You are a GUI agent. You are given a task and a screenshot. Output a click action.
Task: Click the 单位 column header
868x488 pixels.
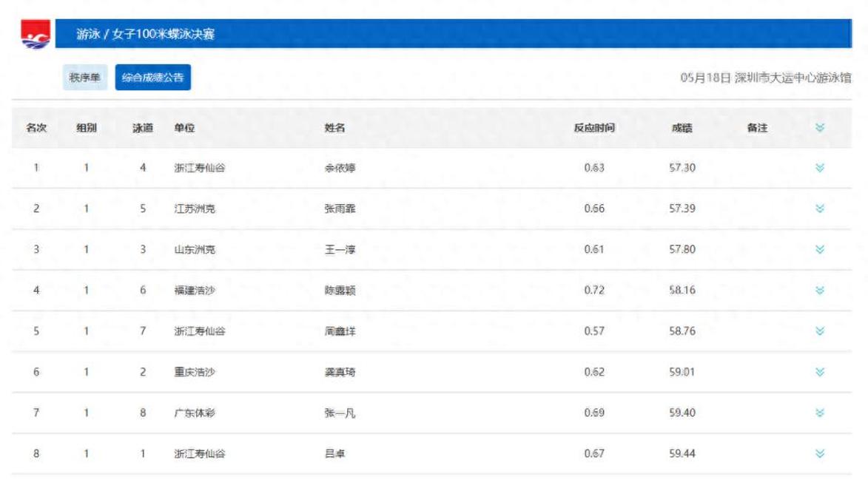click(x=184, y=128)
